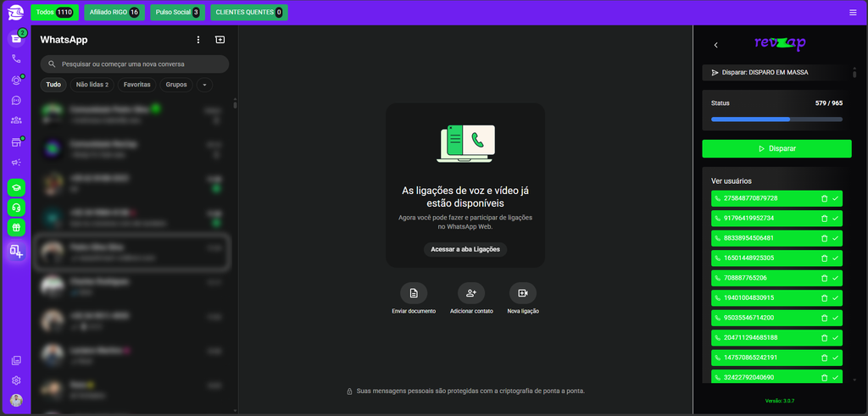Click the checkmark for 147570865242191
The image size is (868, 416).
835,358
